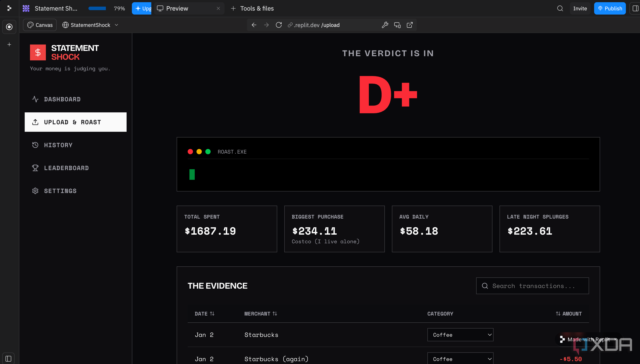
Task: Close the Preview tab
Action: [x=218, y=9]
